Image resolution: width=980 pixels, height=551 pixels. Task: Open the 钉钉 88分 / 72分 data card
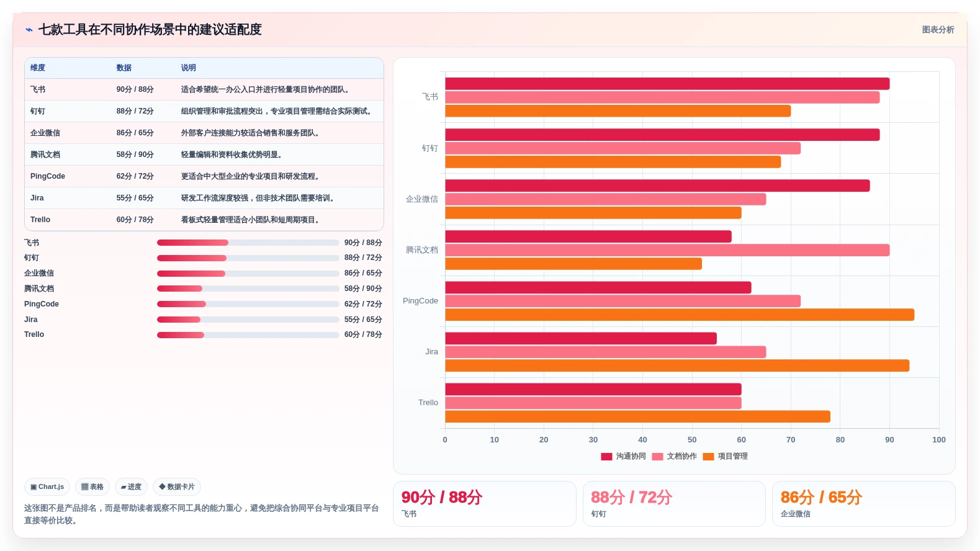674,504
